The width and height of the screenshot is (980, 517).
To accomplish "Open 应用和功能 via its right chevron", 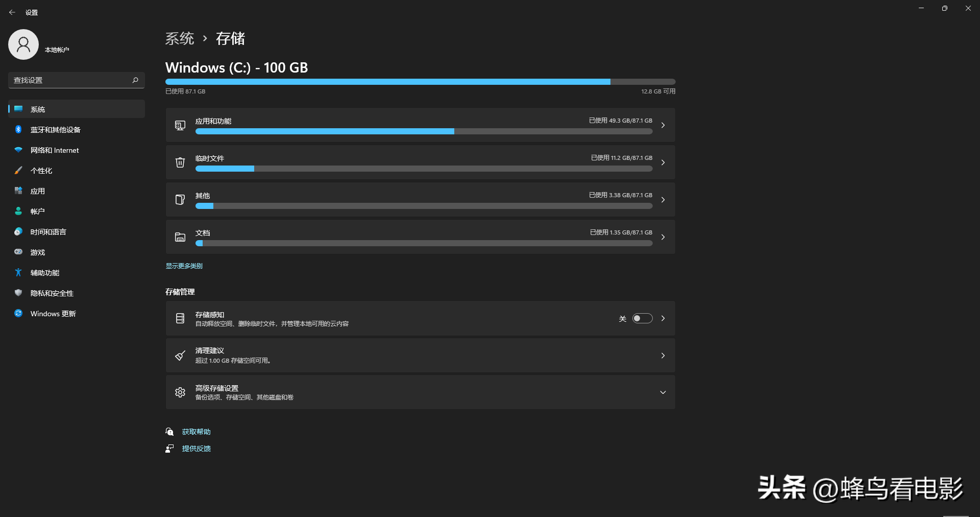I will pyautogui.click(x=663, y=125).
